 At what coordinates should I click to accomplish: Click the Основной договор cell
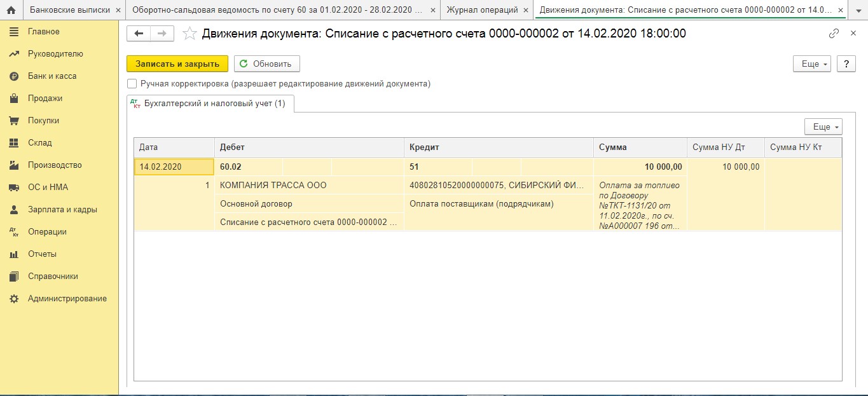pos(309,204)
